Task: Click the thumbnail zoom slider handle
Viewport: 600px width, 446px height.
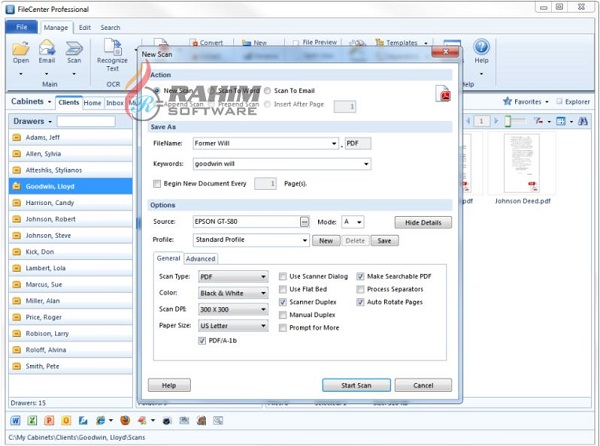Action: tap(507, 121)
